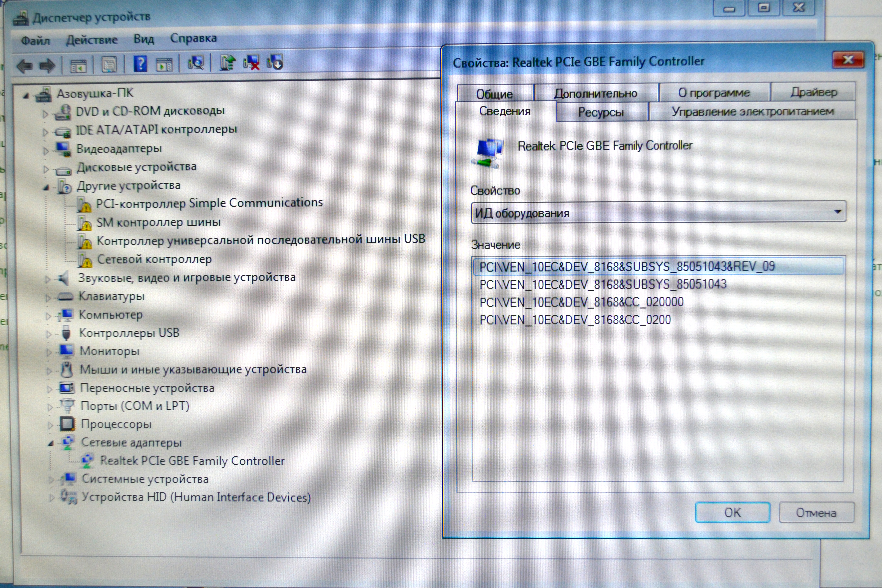This screenshot has height=588, width=882.
Task: Switch to the Управление электропитанием tab
Action: point(752,112)
